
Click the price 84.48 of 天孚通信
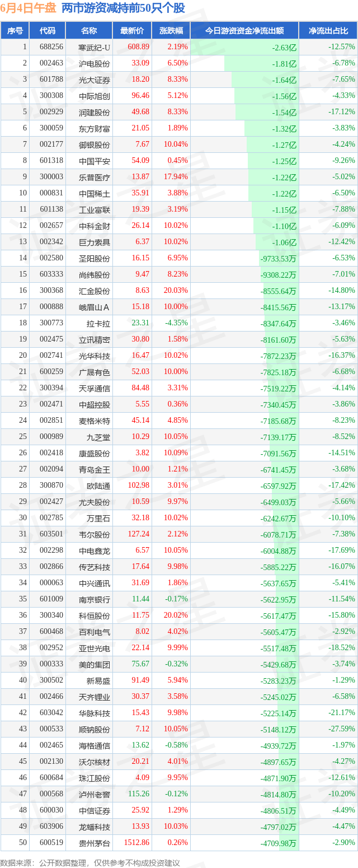140,388
